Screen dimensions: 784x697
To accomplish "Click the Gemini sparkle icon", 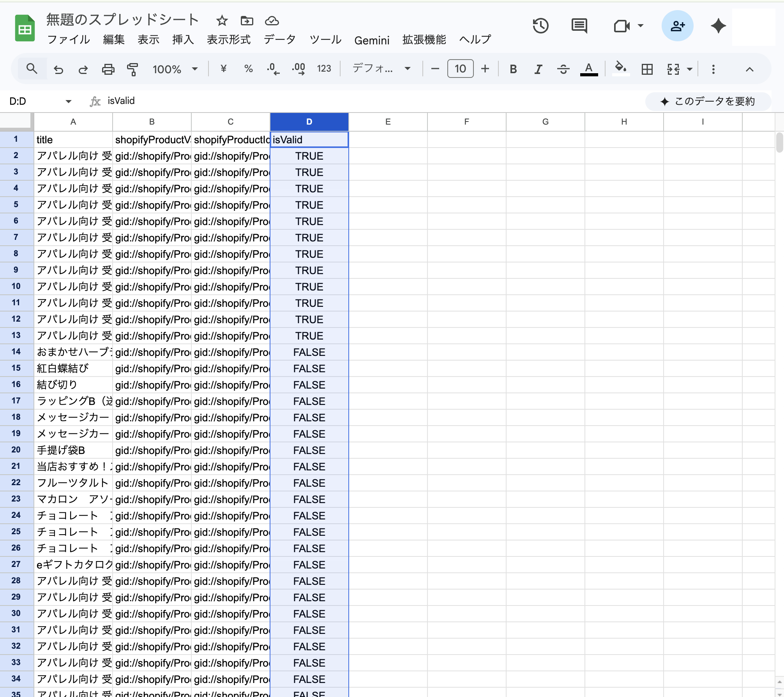I will (x=718, y=26).
